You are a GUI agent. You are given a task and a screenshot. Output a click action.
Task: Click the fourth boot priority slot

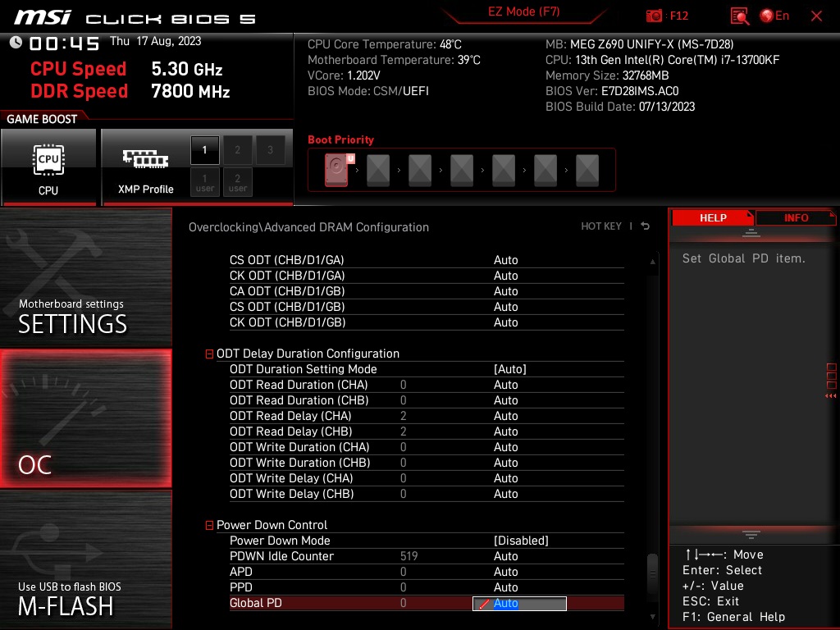pos(462,170)
